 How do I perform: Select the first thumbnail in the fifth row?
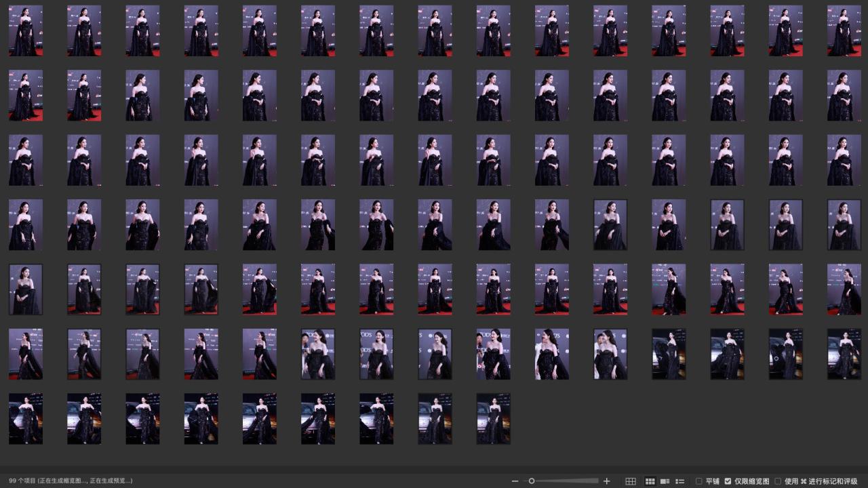click(26, 289)
